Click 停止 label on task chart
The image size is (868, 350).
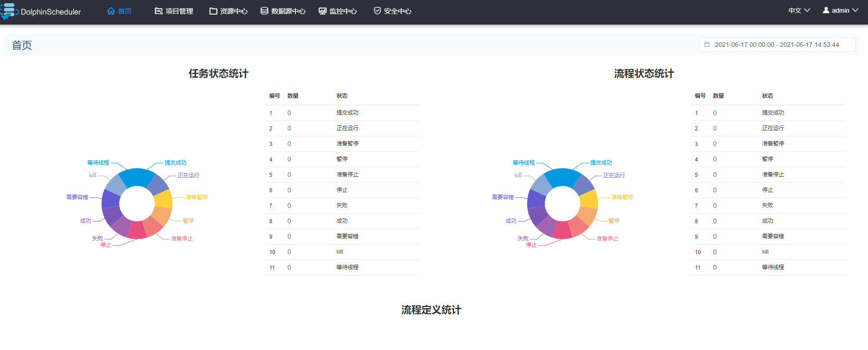pyautogui.click(x=106, y=245)
